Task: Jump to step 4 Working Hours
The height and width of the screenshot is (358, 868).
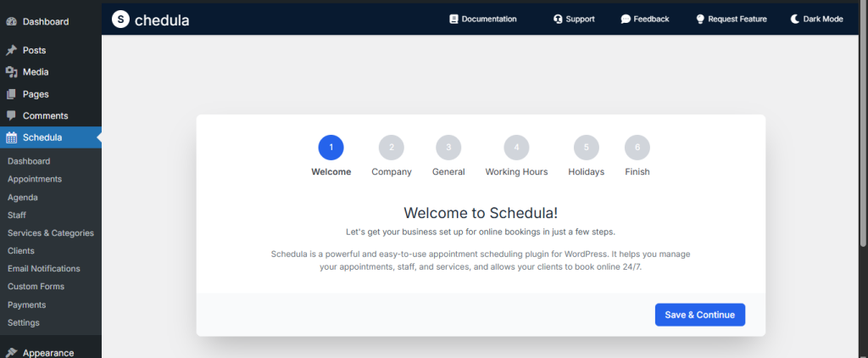Action: (x=516, y=148)
